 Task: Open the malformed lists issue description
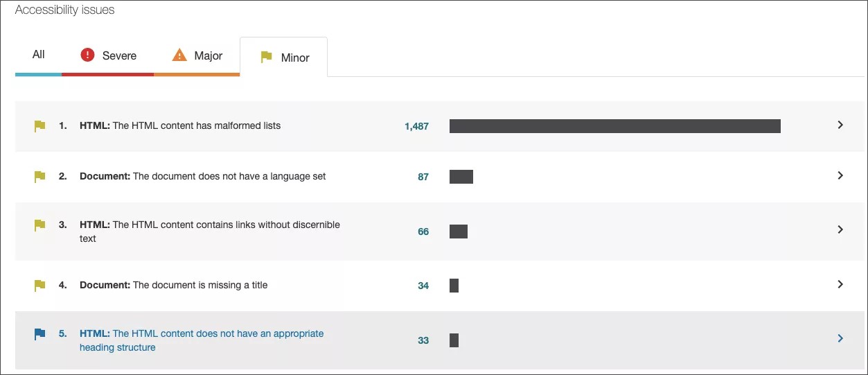tap(180, 126)
